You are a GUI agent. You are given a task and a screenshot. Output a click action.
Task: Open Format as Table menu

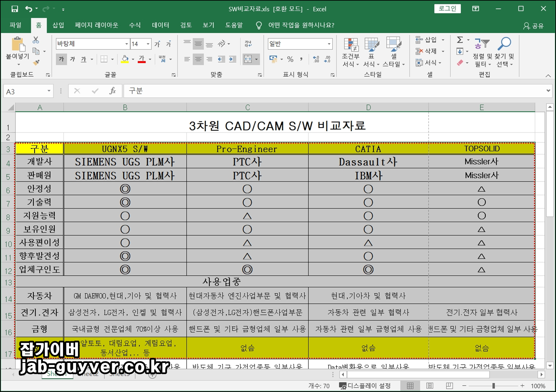click(371, 52)
